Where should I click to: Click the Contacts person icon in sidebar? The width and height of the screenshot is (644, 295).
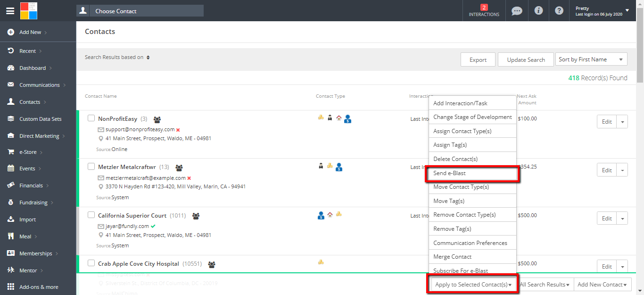click(10, 102)
